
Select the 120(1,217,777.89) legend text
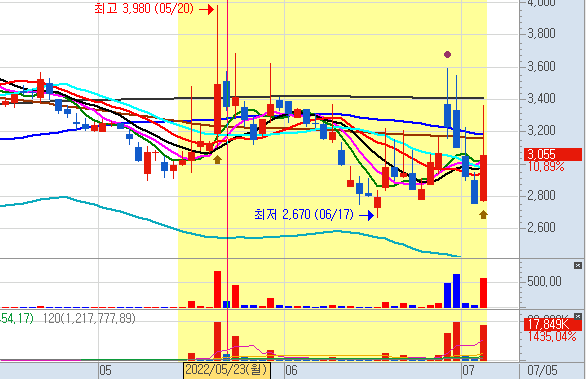89,318
